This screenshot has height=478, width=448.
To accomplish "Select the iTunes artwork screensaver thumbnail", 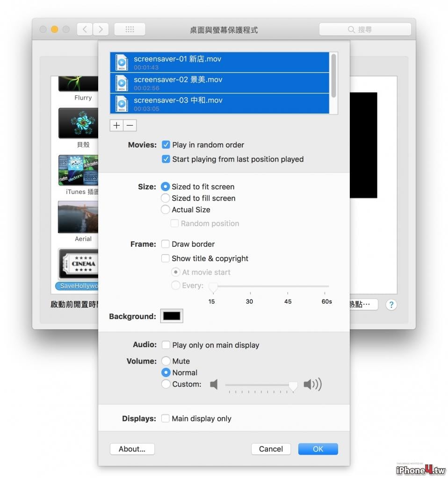I will (79, 170).
